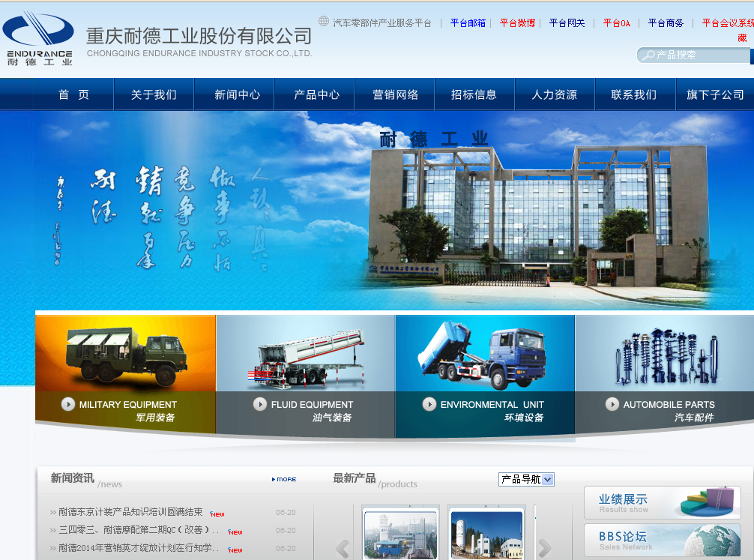The image size is (754, 560).
Task: Open the 人力资源 menu item
Action: (x=554, y=94)
